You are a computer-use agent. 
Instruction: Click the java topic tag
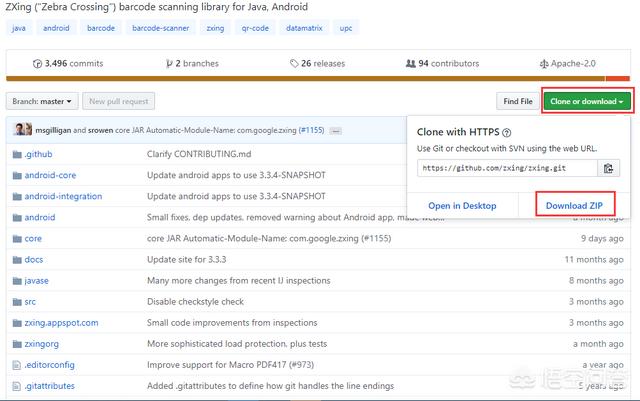[x=19, y=28]
